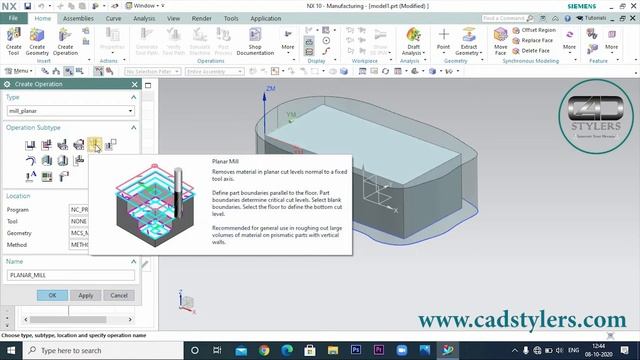Click Cancel in Create Operation dialog
The width and height of the screenshot is (640, 360).
pyautogui.click(x=119, y=296)
